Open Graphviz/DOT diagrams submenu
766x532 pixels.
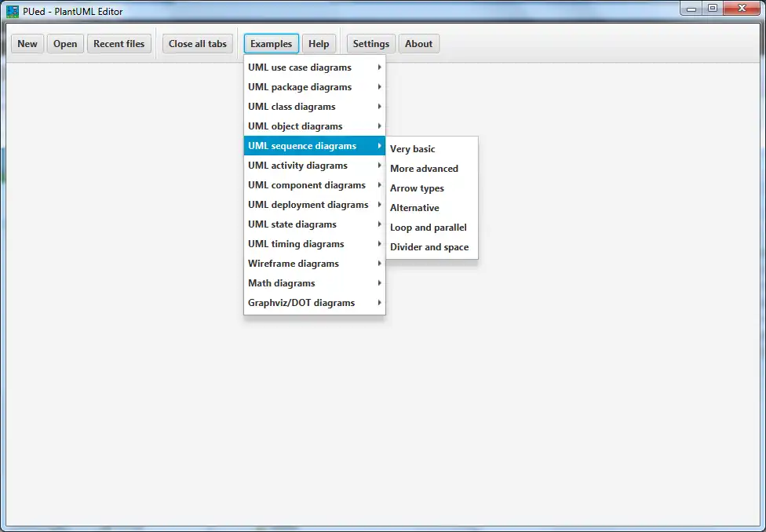(315, 303)
